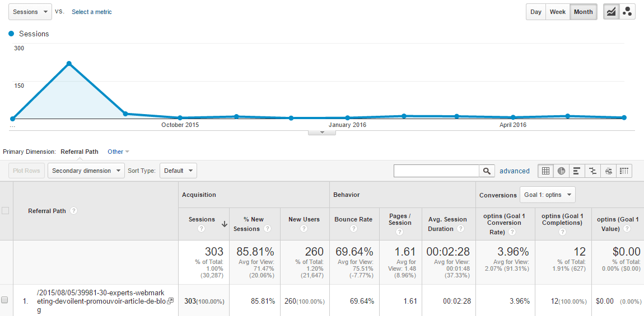
Task: Open the Goal 1: optins dropdown
Action: 548,195
